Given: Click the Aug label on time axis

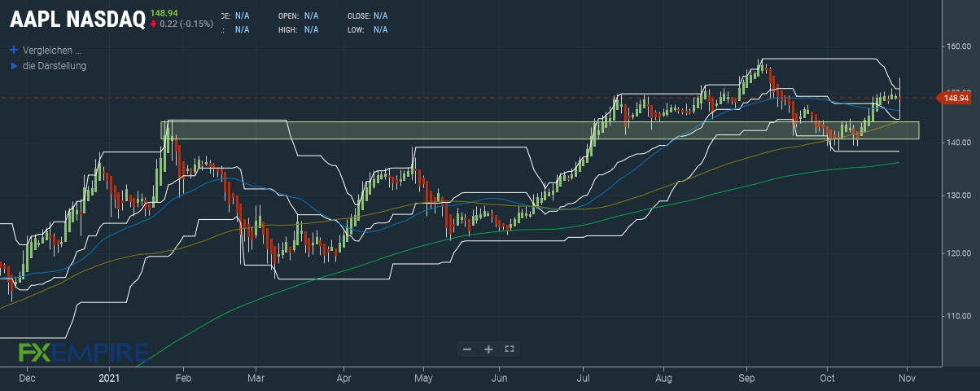Looking at the screenshot, I should (664, 378).
